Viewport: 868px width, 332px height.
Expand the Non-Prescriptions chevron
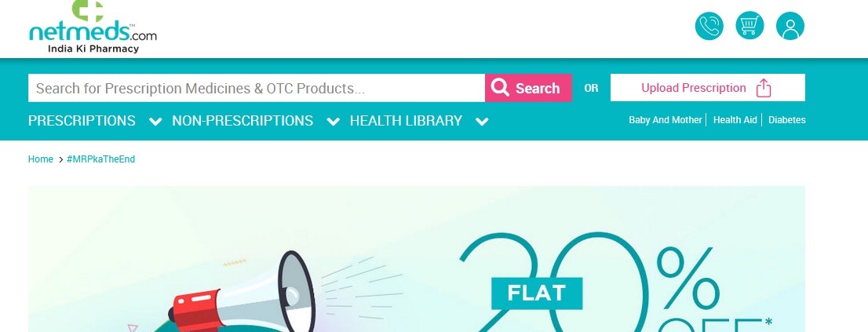334,122
